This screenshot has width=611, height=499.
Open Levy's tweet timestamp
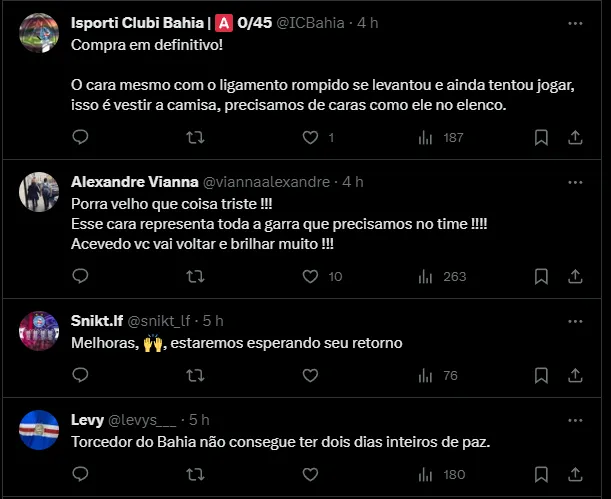point(199,420)
